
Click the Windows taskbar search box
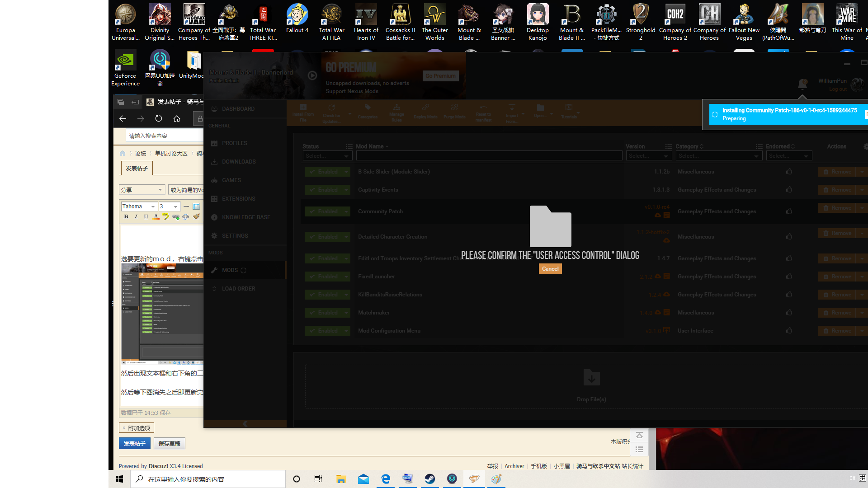pyautogui.click(x=208, y=479)
